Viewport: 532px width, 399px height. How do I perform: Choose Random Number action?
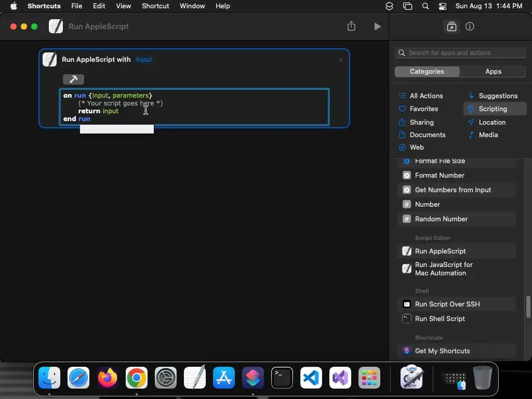pyautogui.click(x=456, y=219)
